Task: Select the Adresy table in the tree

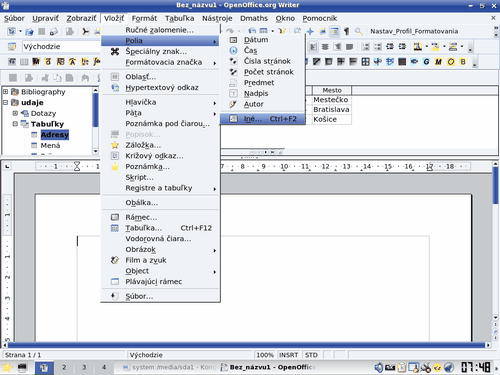Action: tap(55, 135)
